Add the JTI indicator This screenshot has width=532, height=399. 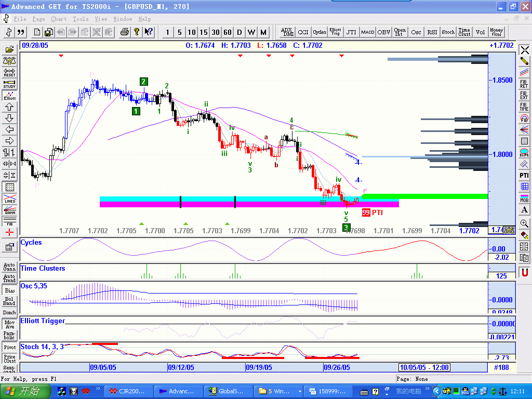coord(351,32)
